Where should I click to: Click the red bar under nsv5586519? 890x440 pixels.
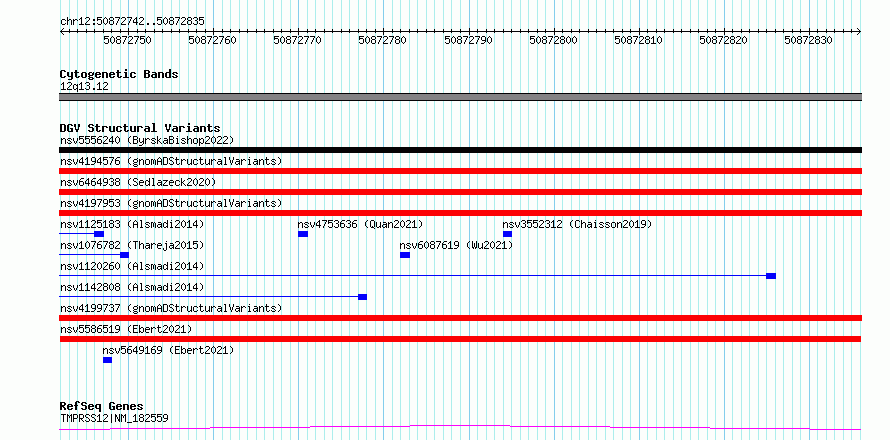coord(460,339)
